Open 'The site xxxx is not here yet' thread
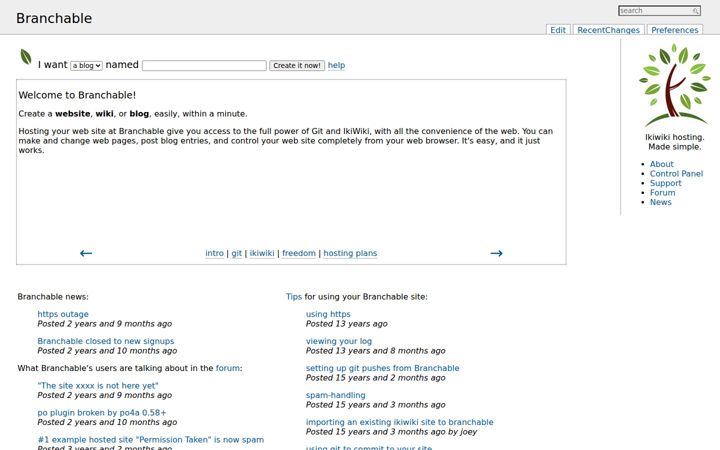Viewport: 720px width, 450px height. point(98,386)
